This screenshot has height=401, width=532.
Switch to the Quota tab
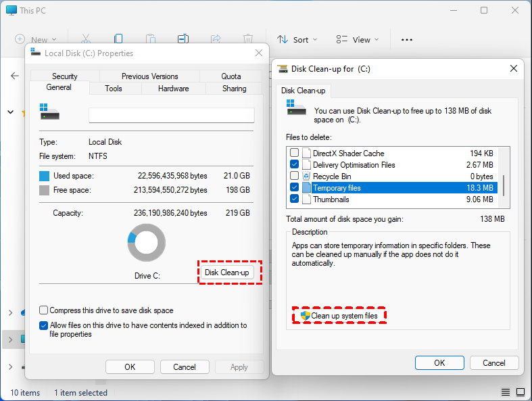tap(231, 76)
